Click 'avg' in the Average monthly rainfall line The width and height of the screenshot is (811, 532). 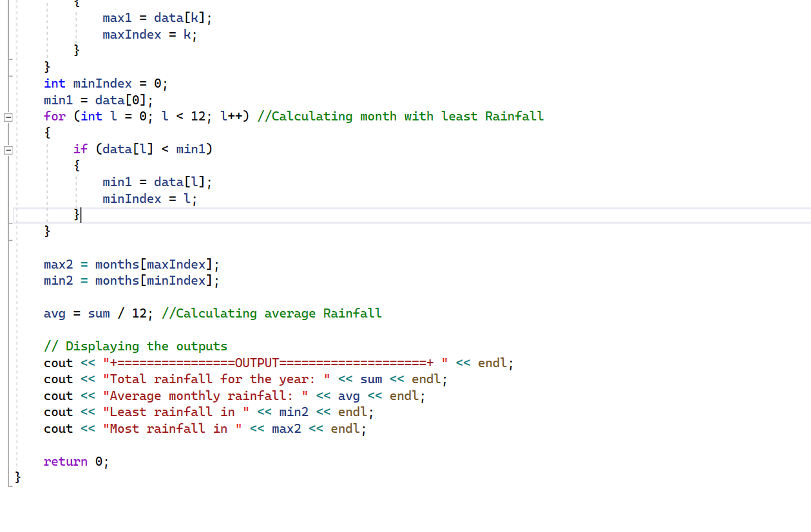[349, 396]
